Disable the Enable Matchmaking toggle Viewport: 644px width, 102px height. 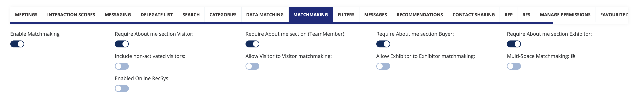point(17,44)
